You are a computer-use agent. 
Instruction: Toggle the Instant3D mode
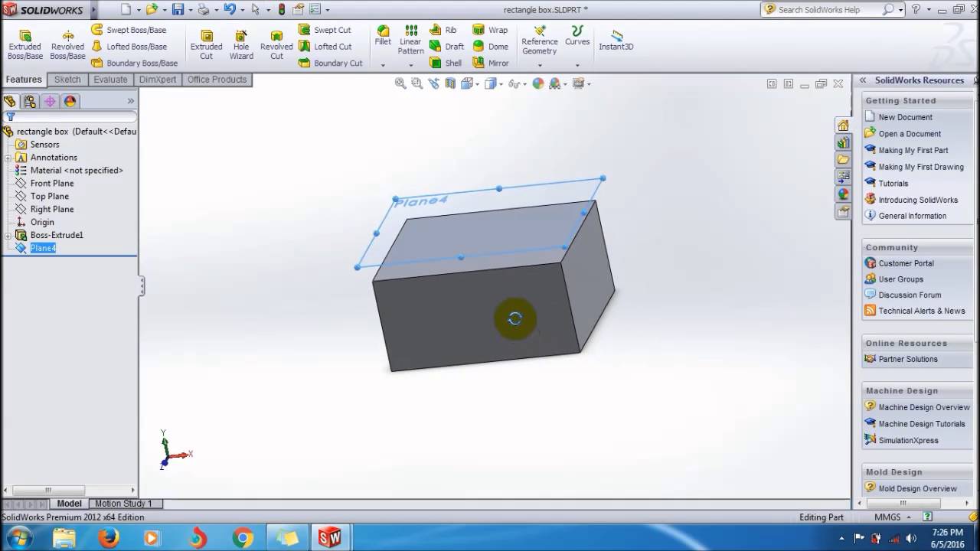616,41
